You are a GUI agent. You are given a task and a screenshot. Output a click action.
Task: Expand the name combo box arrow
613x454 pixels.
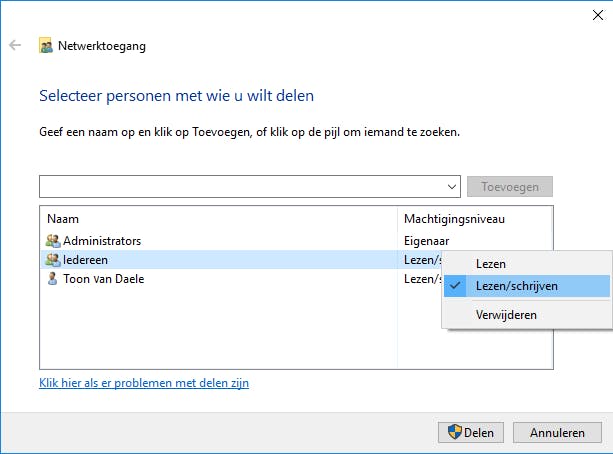tap(452, 187)
